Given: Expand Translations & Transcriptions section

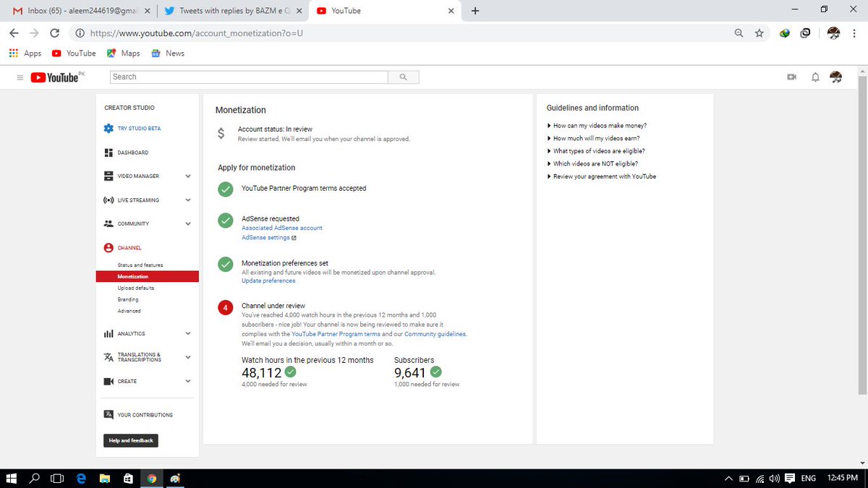Looking at the screenshot, I should coord(188,357).
